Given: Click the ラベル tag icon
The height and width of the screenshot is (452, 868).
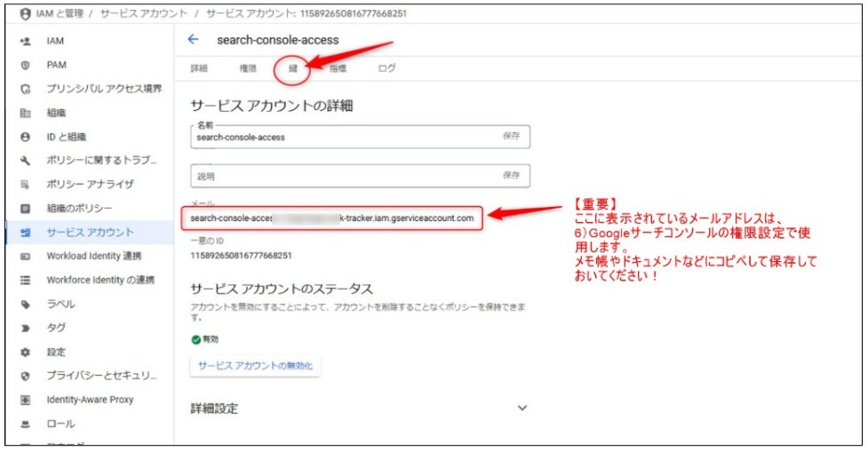Looking at the screenshot, I should [x=25, y=305].
